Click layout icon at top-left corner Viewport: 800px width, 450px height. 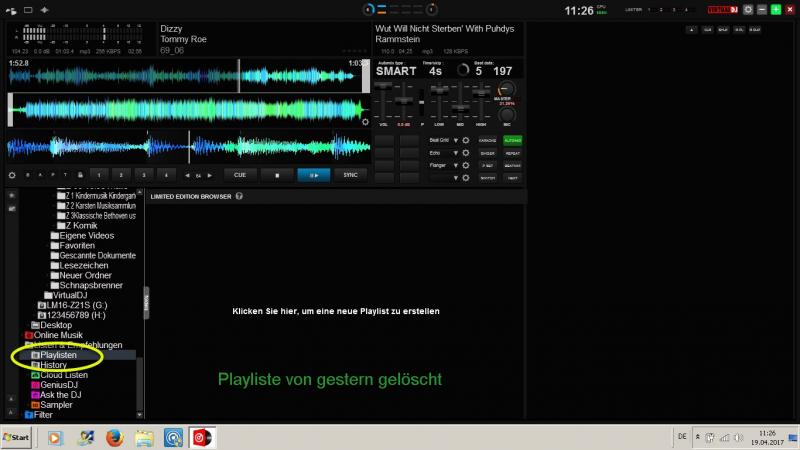click(11, 10)
